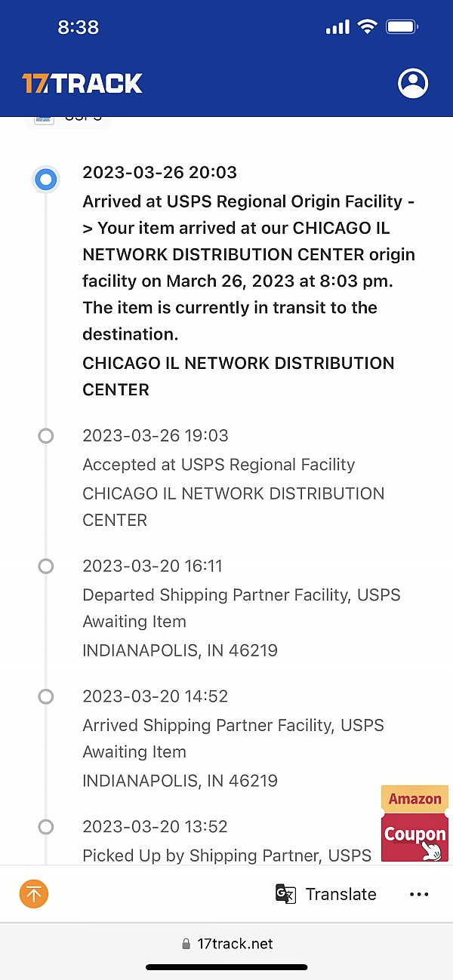Open the three-dots more options menu

(419, 894)
